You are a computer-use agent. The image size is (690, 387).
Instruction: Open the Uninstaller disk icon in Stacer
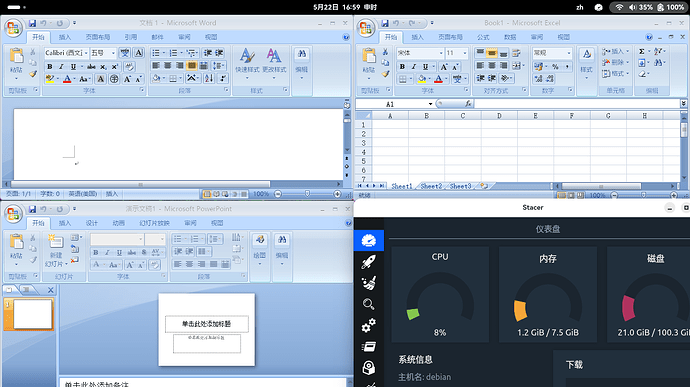[x=369, y=368]
